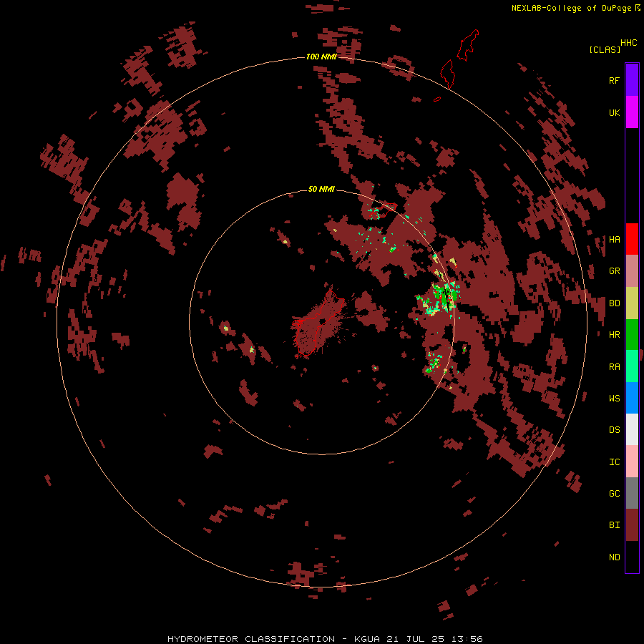Click the BI brown legend swatch
Image resolution: width=644 pixels, height=644 pixels.
pos(632,525)
